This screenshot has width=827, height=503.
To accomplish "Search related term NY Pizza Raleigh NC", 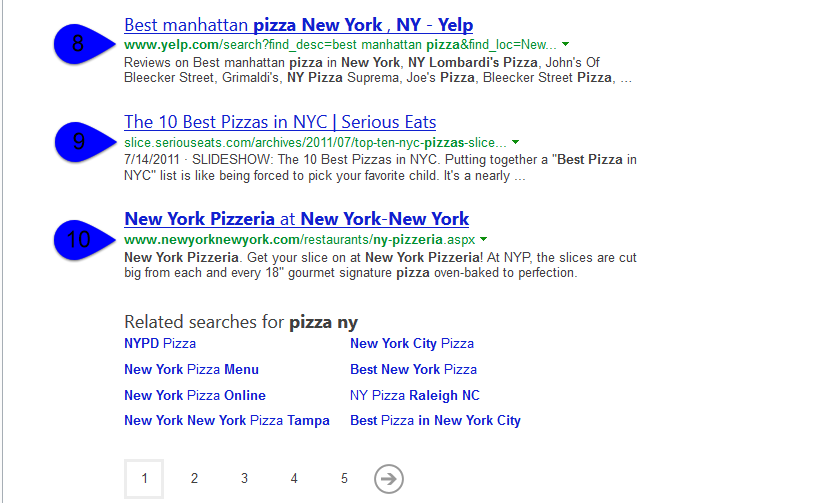I will 414,395.
